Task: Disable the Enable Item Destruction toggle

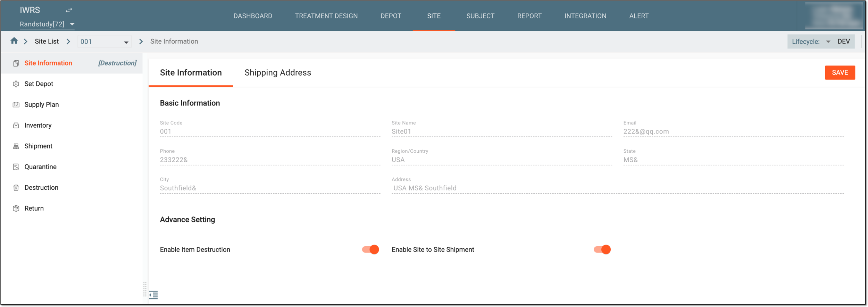Action: click(x=370, y=249)
